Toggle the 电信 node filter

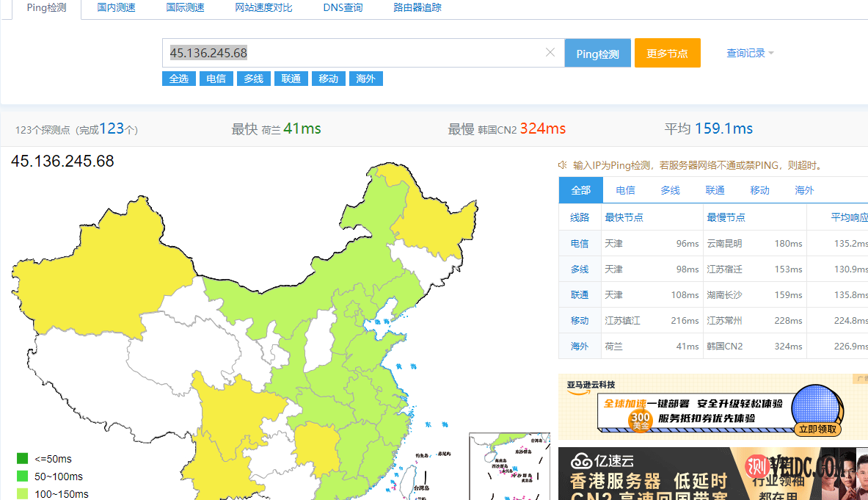(216, 79)
